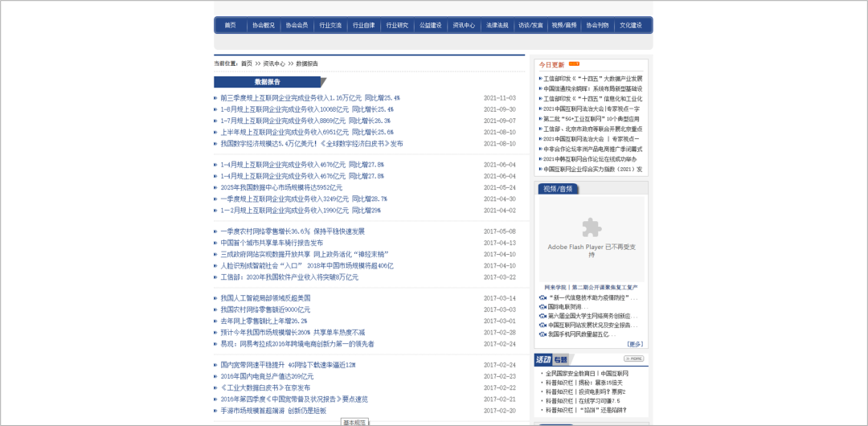868x426 pixels.
Task: Click the Adobe Flash Player plugin puzzle icon
Action: [592, 227]
